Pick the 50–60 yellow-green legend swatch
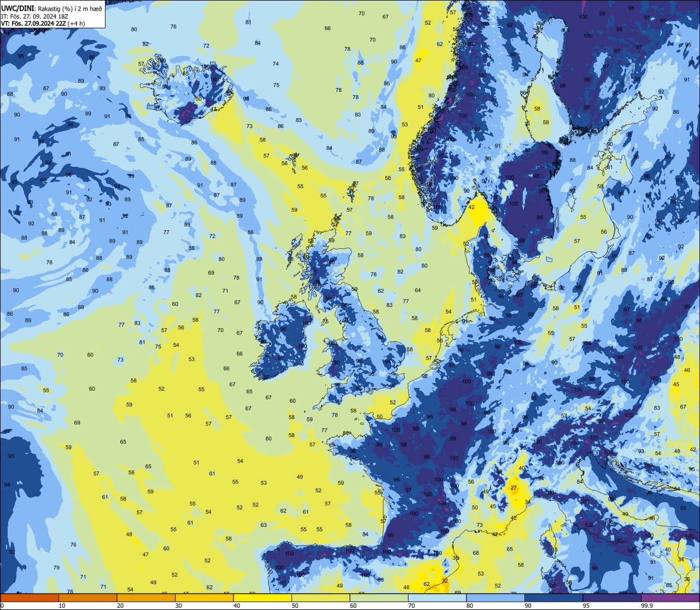Screen dimensions: 700x610 pos(320,597)
